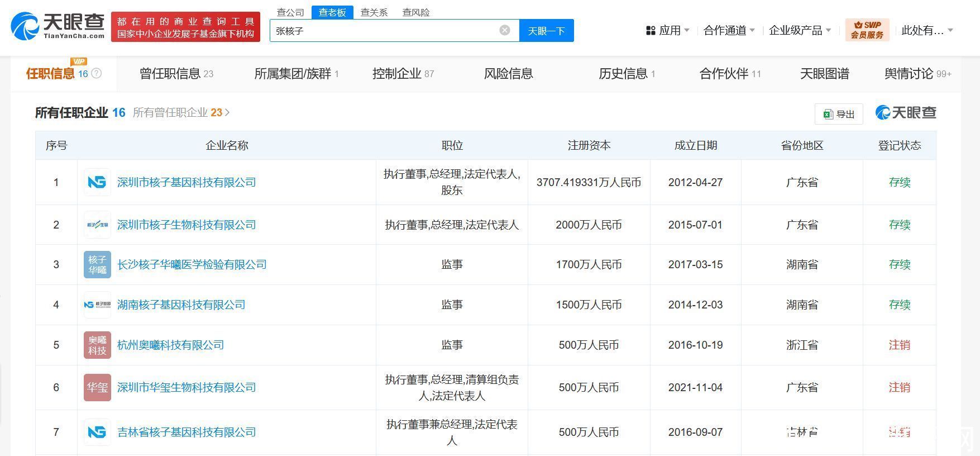Open the 合作通道 dropdown
Image resolution: width=980 pixels, height=456 pixels.
pyautogui.click(x=729, y=30)
